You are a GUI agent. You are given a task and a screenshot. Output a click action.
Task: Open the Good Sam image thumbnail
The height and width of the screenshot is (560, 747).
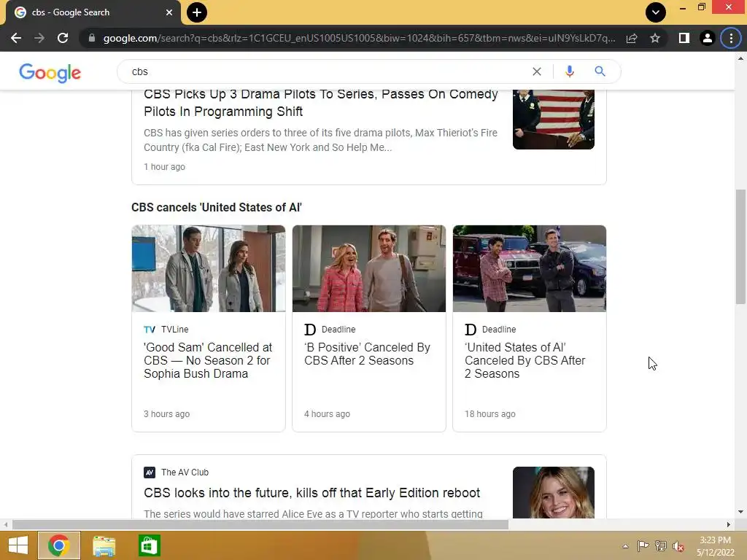tap(209, 268)
